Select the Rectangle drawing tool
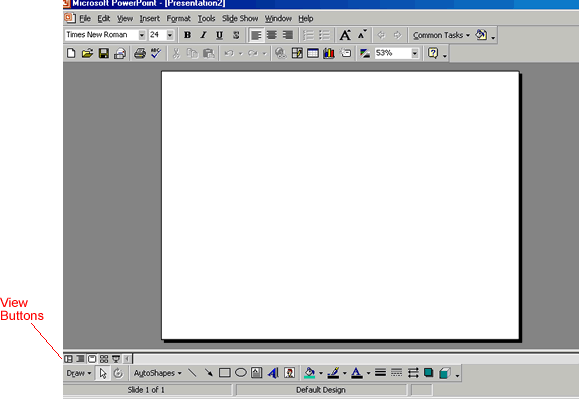Image resolution: width=579 pixels, height=399 pixels. pyautogui.click(x=225, y=373)
